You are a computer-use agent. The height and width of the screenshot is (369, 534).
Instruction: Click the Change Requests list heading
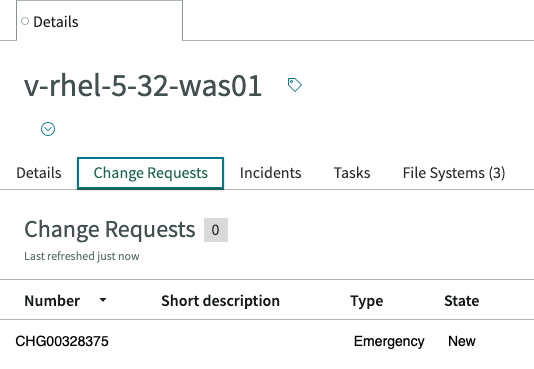point(110,229)
